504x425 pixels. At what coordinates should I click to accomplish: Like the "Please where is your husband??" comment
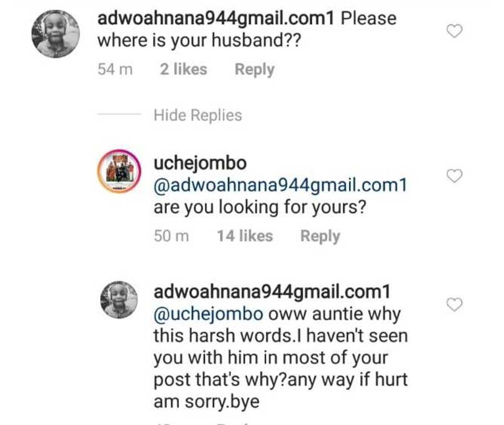pos(454,31)
